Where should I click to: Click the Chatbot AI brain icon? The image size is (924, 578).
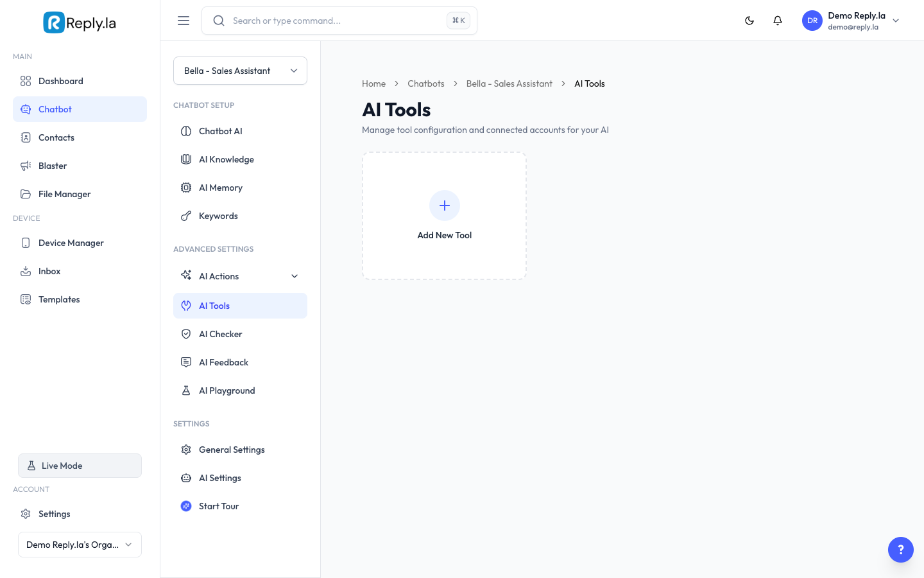click(x=186, y=131)
